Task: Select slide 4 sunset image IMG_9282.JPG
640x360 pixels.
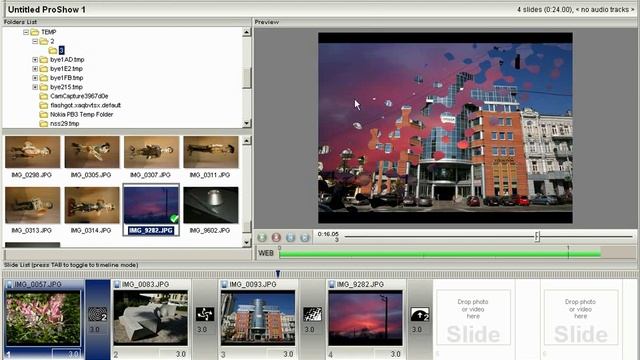Action: click(x=365, y=318)
